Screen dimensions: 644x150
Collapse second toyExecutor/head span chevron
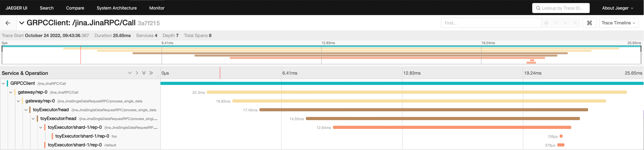[33, 119]
